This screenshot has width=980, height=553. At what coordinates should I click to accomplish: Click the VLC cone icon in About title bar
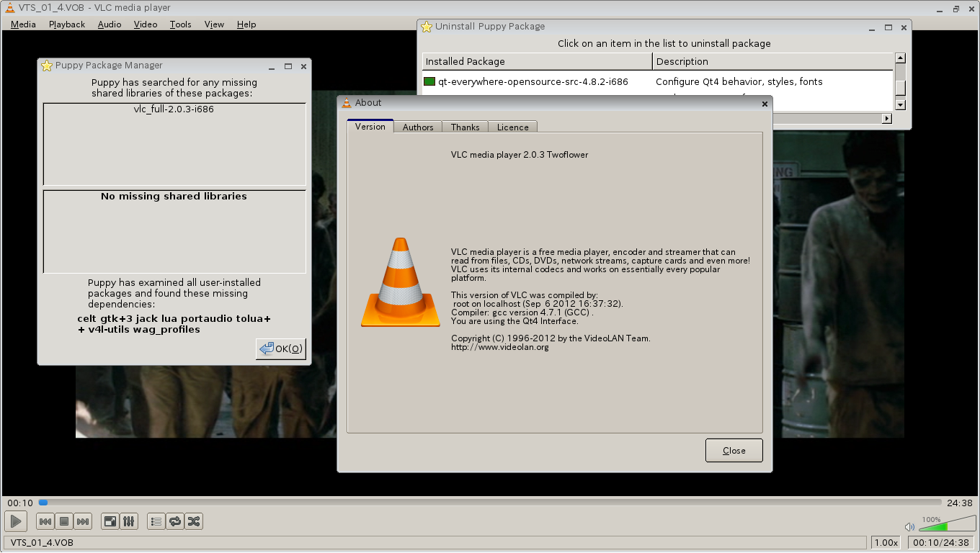[347, 103]
